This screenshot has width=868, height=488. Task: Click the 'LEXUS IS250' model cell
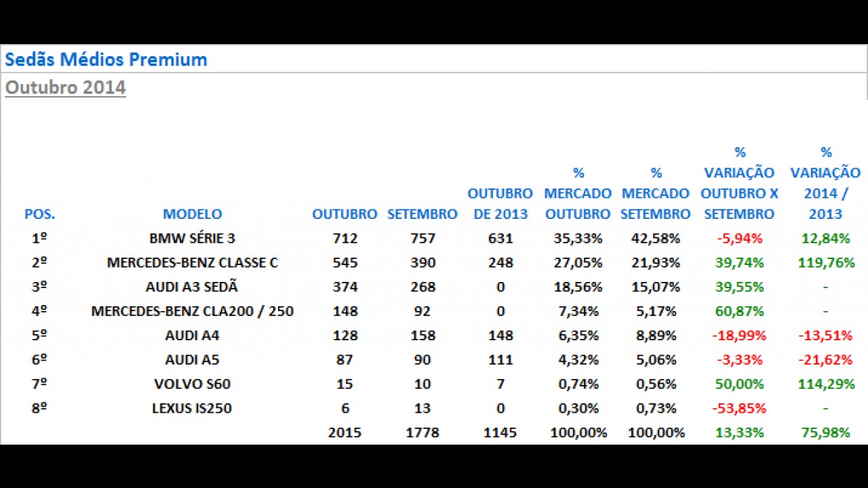[193, 409]
